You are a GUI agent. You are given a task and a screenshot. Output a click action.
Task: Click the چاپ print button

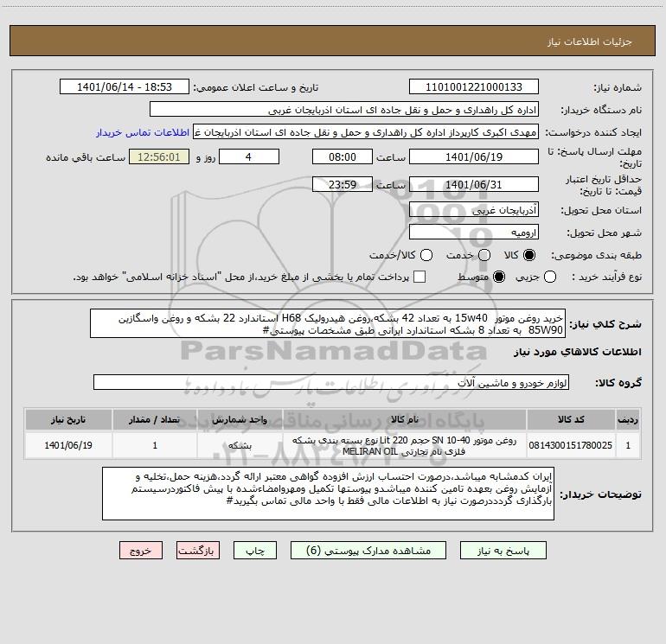[x=255, y=551]
